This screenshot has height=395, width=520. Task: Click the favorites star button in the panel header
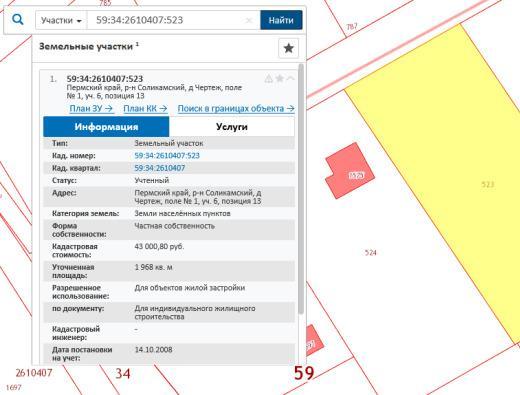click(288, 48)
